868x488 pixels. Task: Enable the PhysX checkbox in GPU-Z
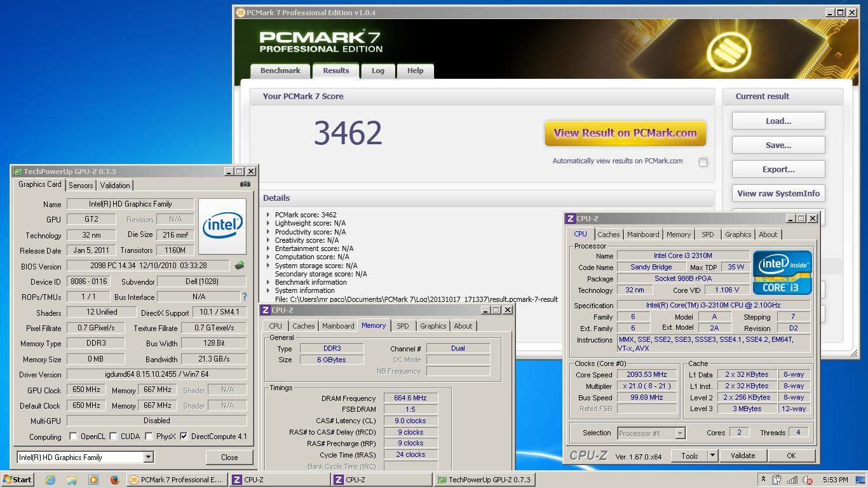click(x=149, y=437)
